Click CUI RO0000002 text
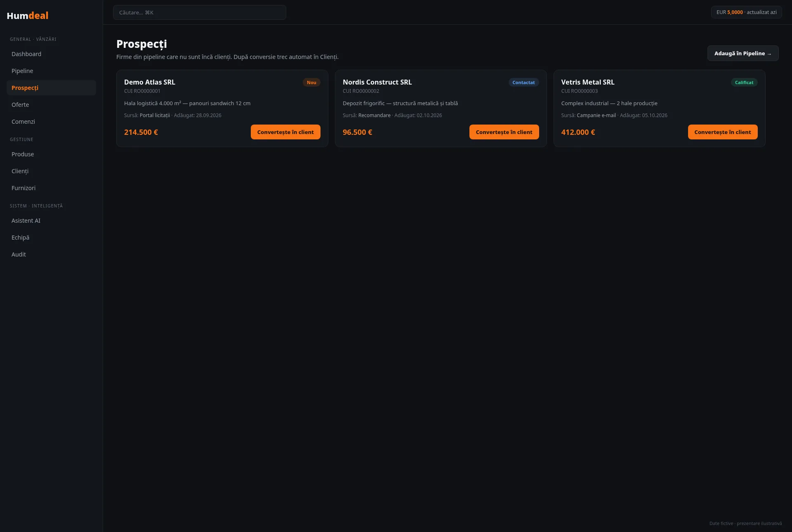This screenshot has height=532, width=792. (x=361, y=91)
